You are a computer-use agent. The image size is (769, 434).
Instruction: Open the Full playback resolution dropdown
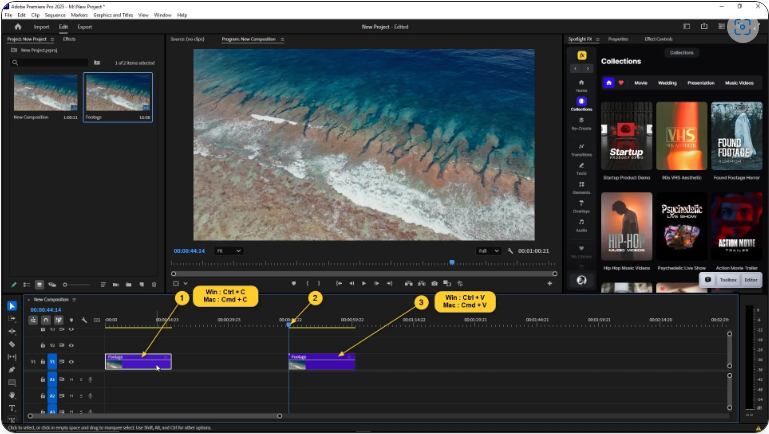point(488,251)
